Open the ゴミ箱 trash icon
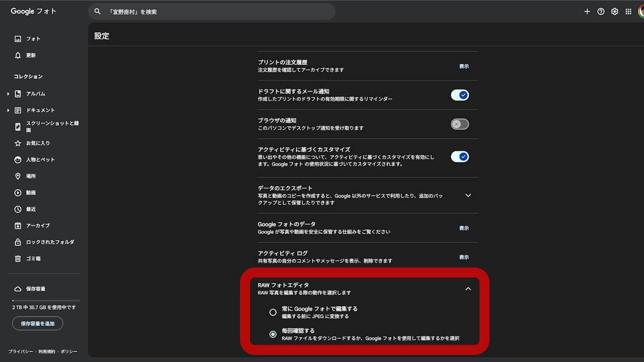The width and height of the screenshot is (644, 362). click(18, 258)
